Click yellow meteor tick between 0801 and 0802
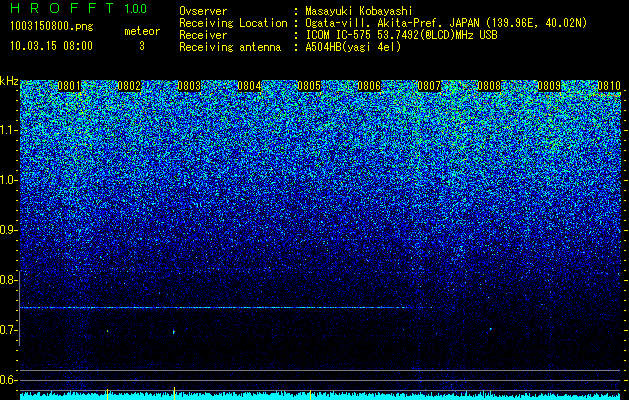The image size is (629, 400). coord(107,394)
